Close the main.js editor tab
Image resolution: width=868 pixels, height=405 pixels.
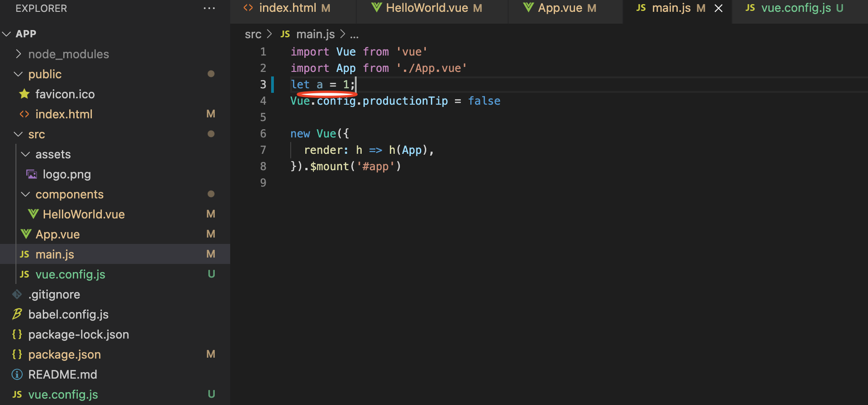pos(719,8)
